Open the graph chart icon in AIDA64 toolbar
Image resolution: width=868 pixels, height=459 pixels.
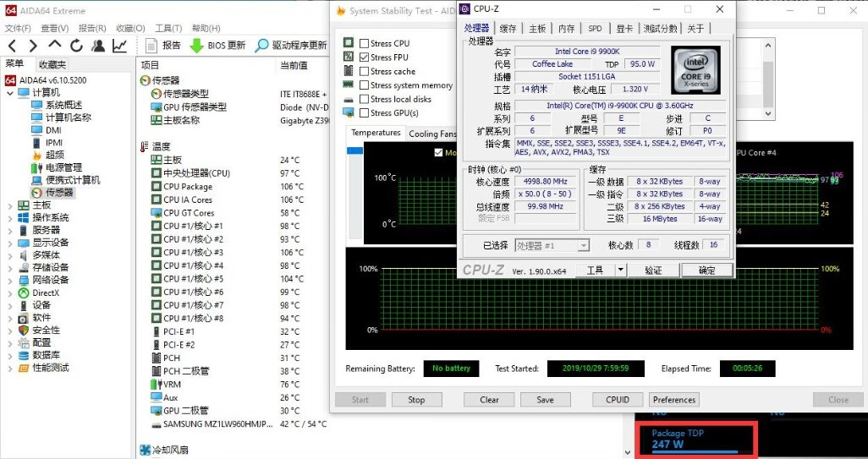tap(119, 46)
